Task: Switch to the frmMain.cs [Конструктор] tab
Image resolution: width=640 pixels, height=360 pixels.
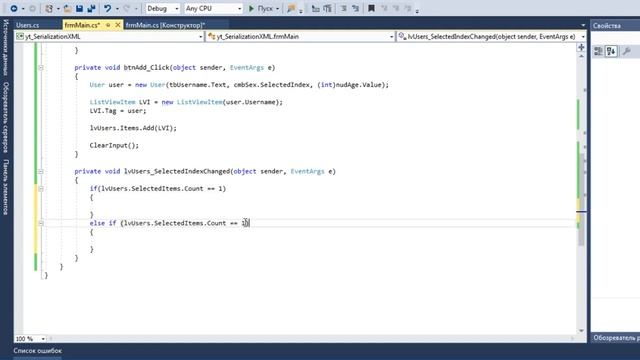Action: click(165, 25)
